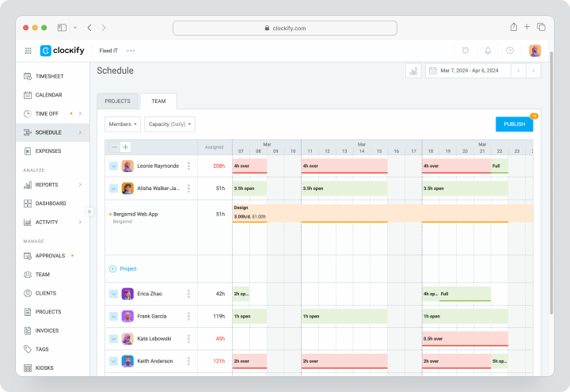570x392 pixels.
Task: Switch to the Projects tab
Action: pyautogui.click(x=117, y=101)
